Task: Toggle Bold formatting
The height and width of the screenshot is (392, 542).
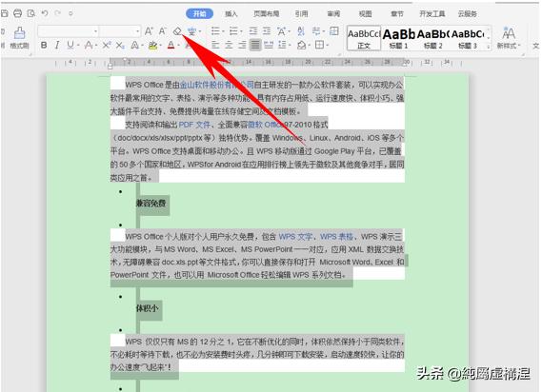Action: [x=44, y=45]
